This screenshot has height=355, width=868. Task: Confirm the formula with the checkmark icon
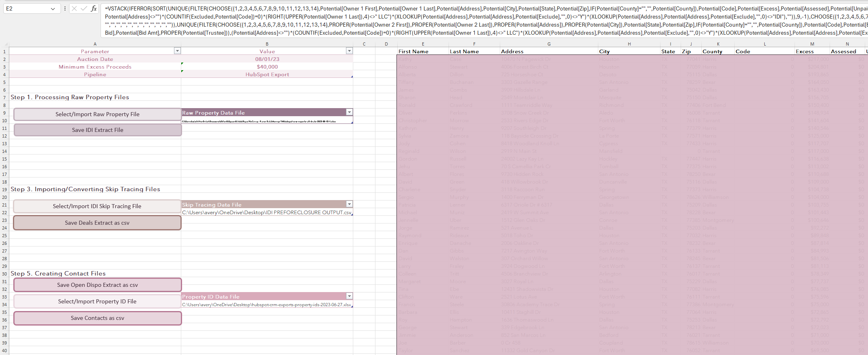(x=84, y=8)
